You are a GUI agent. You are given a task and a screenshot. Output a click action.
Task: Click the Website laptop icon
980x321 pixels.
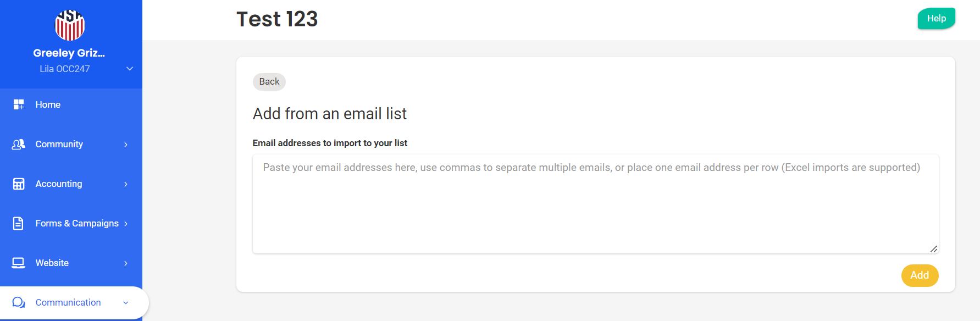19,263
